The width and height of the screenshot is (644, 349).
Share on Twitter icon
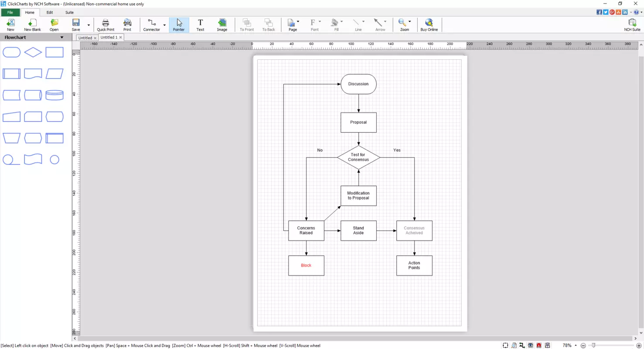(x=606, y=12)
